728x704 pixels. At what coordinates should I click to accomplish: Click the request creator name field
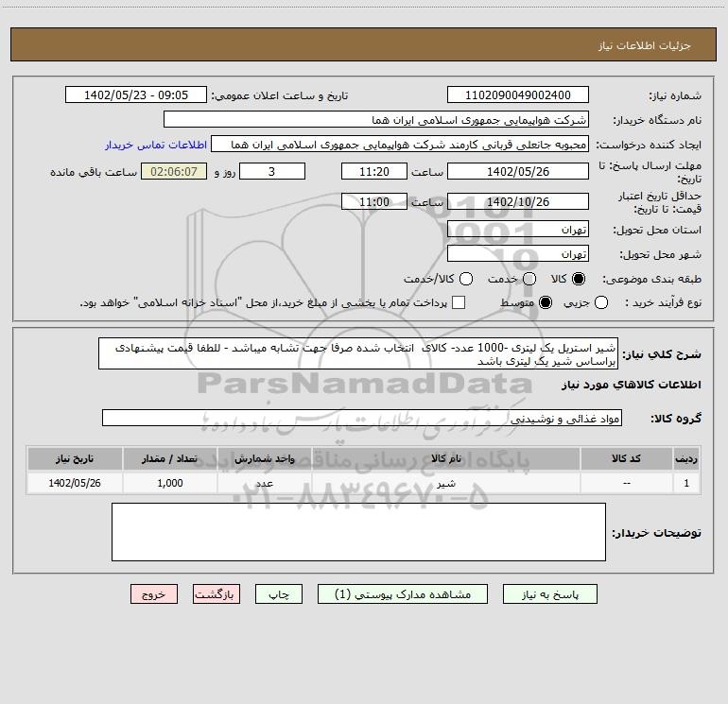pyautogui.click(x=400, y=145)
